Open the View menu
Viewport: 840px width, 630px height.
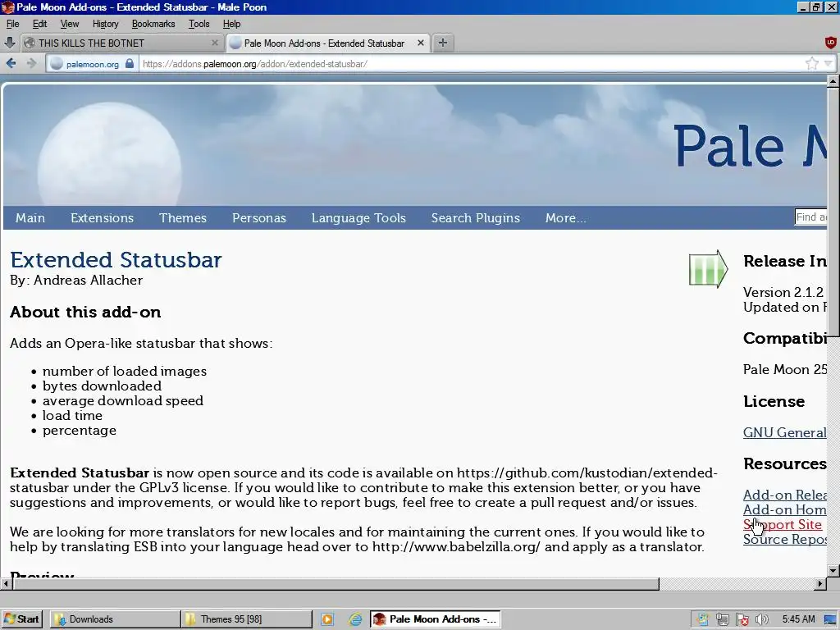coord(69,24)
